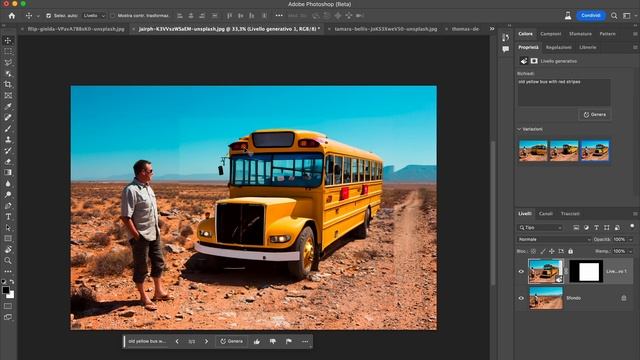Select the Lasso tool
This screenshot has height=360, width=640.
tap(8, 62)
